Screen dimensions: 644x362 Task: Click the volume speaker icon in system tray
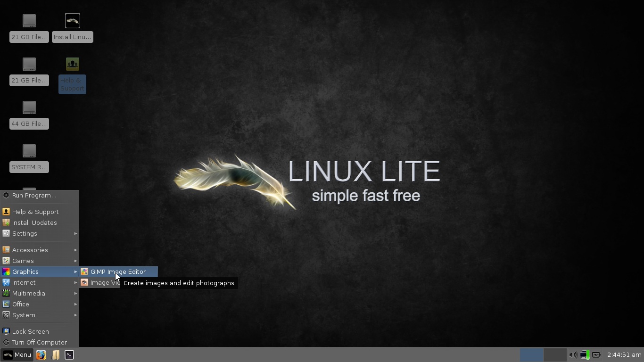[x=573, y=355]
